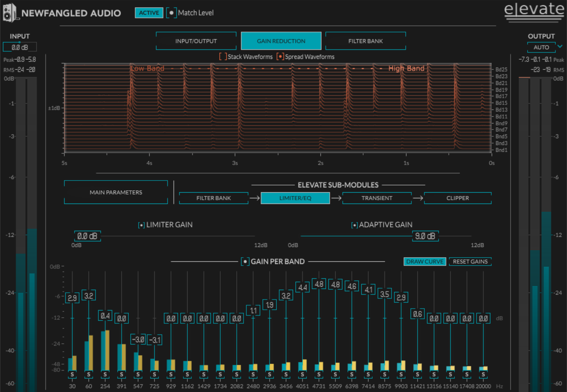The image size is (567, 392).
Task: Solo the 391 Hz band
Action: tap(121, 375)
